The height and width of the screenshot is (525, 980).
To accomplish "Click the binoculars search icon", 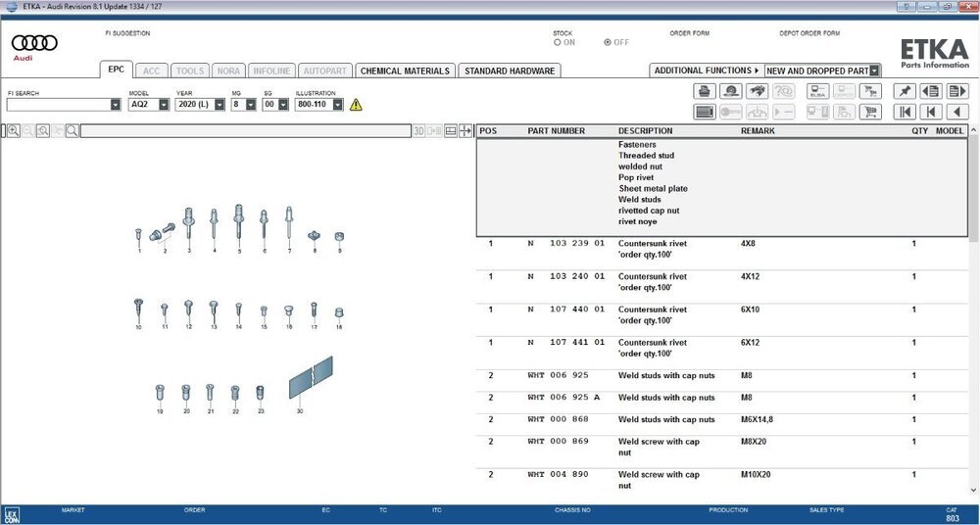I will pos(757,91).
